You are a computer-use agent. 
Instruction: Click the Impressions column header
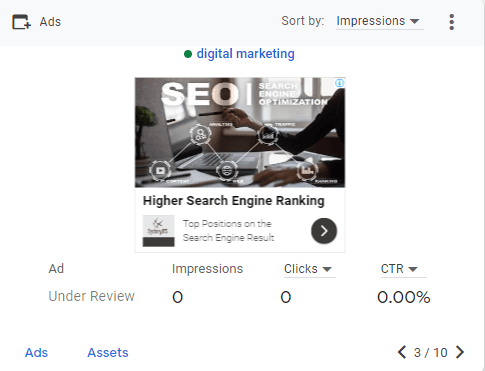coord(207,269)
